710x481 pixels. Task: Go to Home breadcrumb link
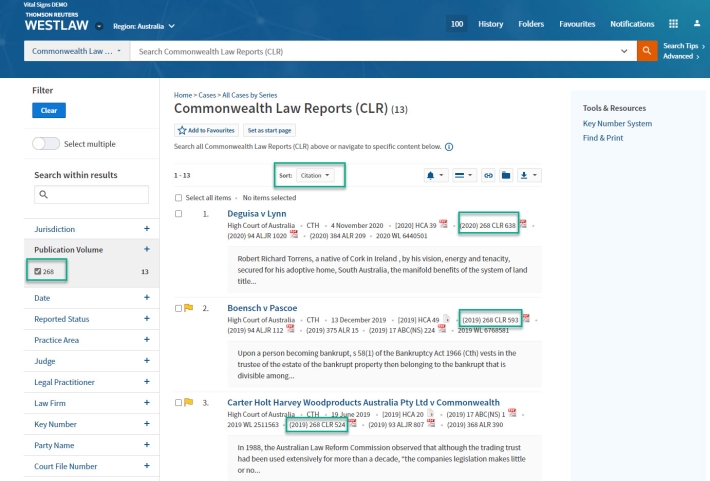183,95
